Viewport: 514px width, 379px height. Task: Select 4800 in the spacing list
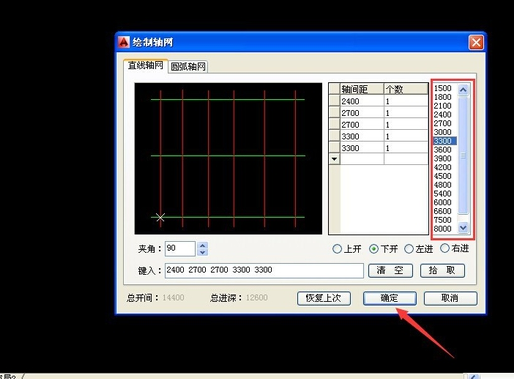pyautogui.click(x=442, y=185)
